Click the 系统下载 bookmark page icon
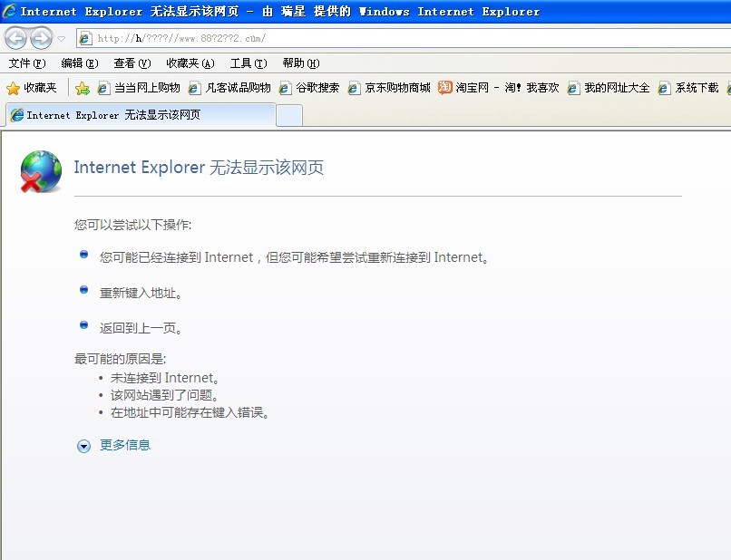Image resolution: width=731 pixels, height=560 pixels. (x=664, y=88)
